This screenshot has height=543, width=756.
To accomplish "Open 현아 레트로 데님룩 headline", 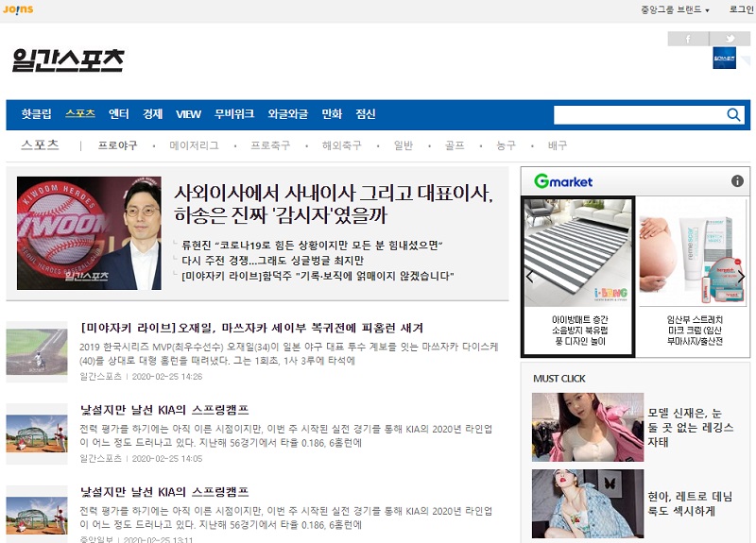I will pyautogui.click(x=690, y=503).
